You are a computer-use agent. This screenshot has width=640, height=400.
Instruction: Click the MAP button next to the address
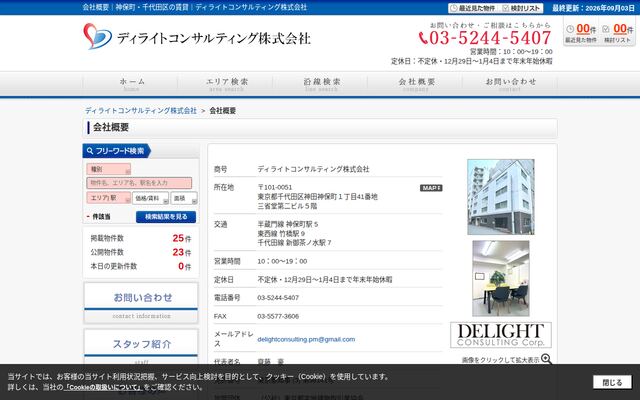pos(431,188)
